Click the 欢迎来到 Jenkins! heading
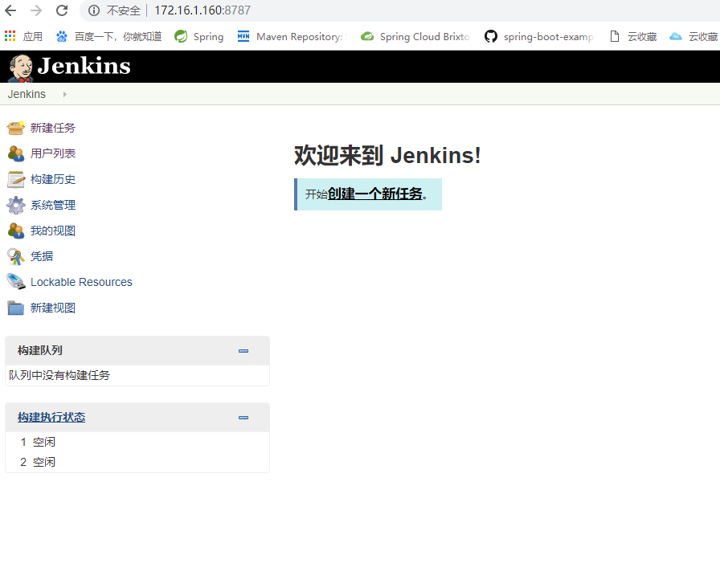The image size is (720, 588). [x=387, y=156]
